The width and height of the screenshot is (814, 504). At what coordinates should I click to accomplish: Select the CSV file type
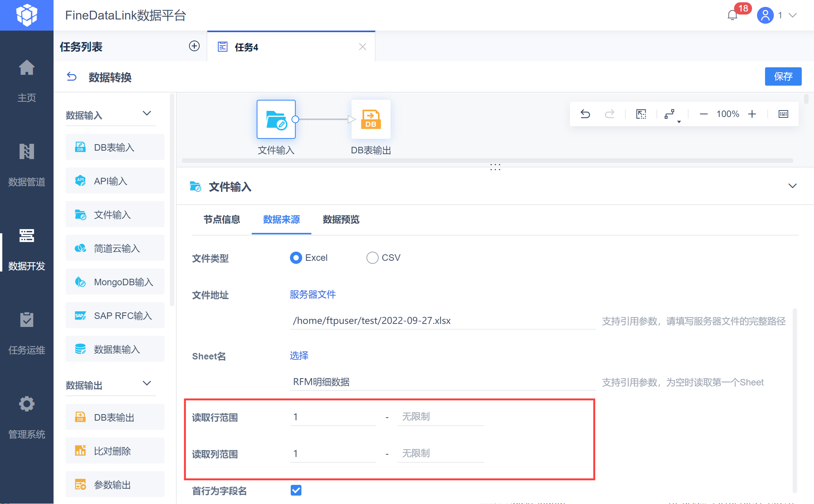pyautogui.click(x=372, y=258)
